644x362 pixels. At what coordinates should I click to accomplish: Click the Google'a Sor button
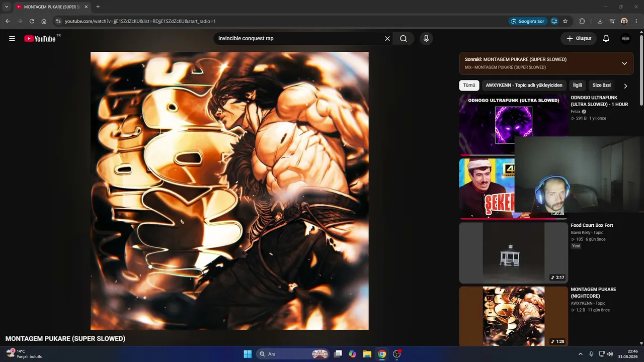click(527, 21)
